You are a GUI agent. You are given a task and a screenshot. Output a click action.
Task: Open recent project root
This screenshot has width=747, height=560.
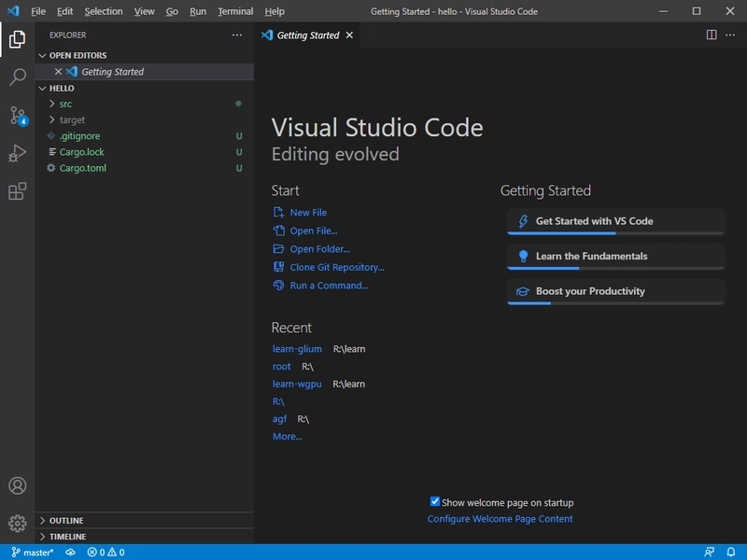(282, 367)
